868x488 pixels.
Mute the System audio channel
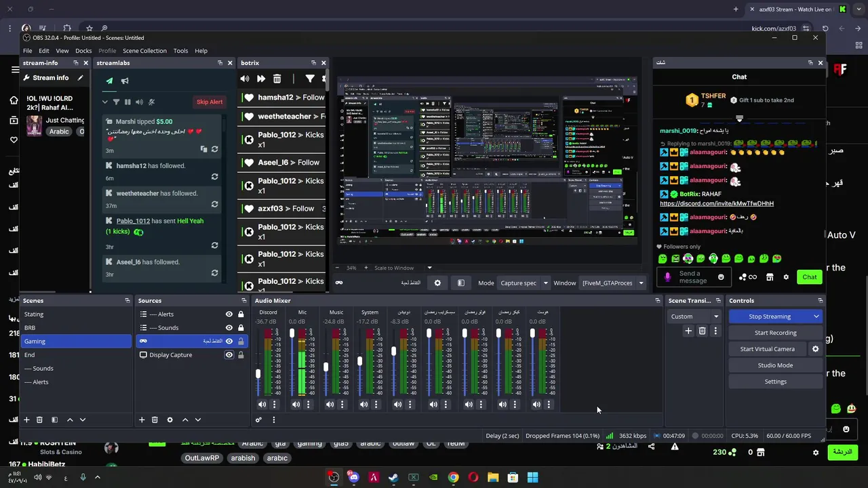(x=363, y=405)
